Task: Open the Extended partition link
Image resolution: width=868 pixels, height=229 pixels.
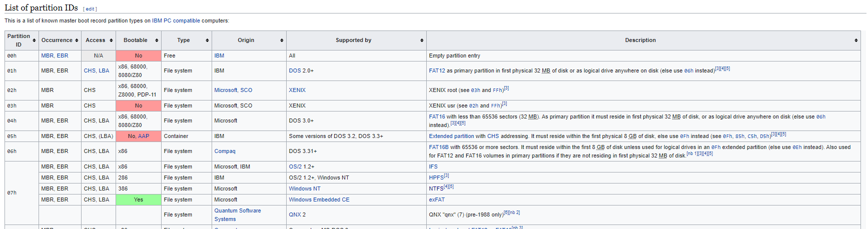Action: (451, 136)
